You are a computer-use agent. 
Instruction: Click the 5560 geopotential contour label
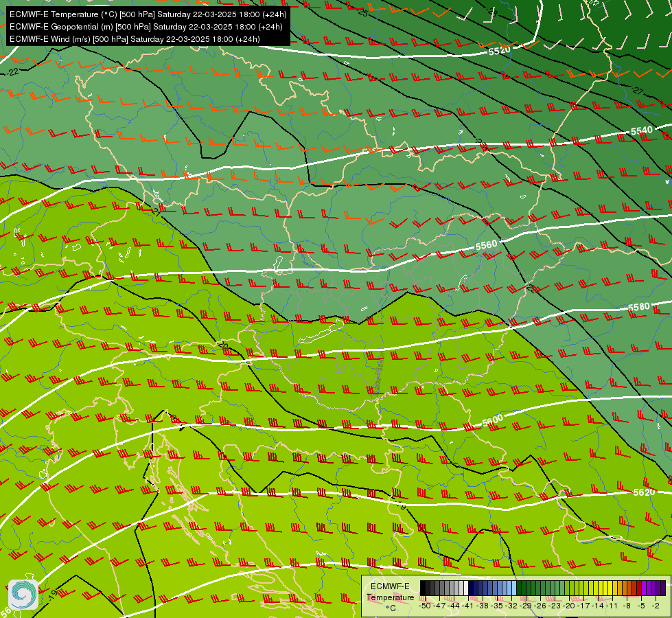pyautogui.click(x=486, y=245)
